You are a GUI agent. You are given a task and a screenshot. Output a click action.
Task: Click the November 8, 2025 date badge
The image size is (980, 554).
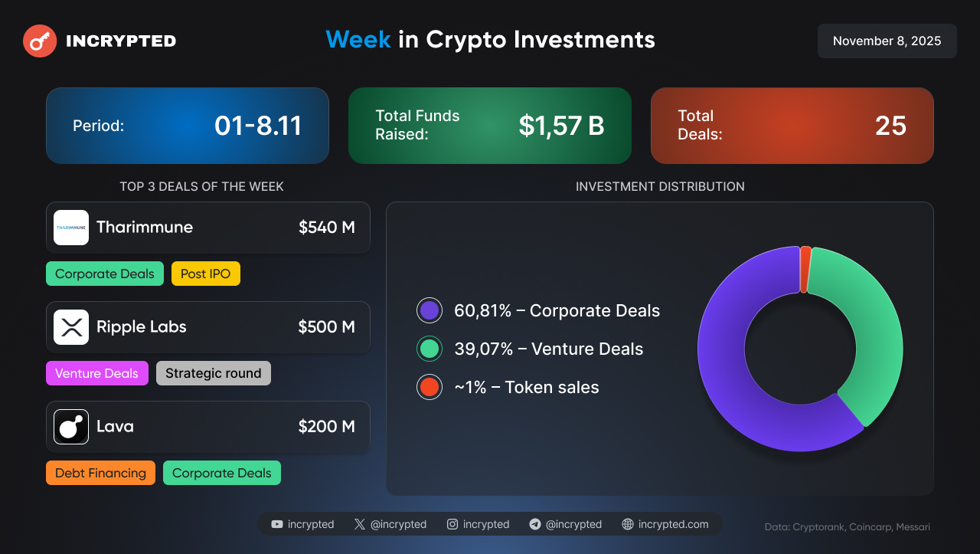[887, 41]
